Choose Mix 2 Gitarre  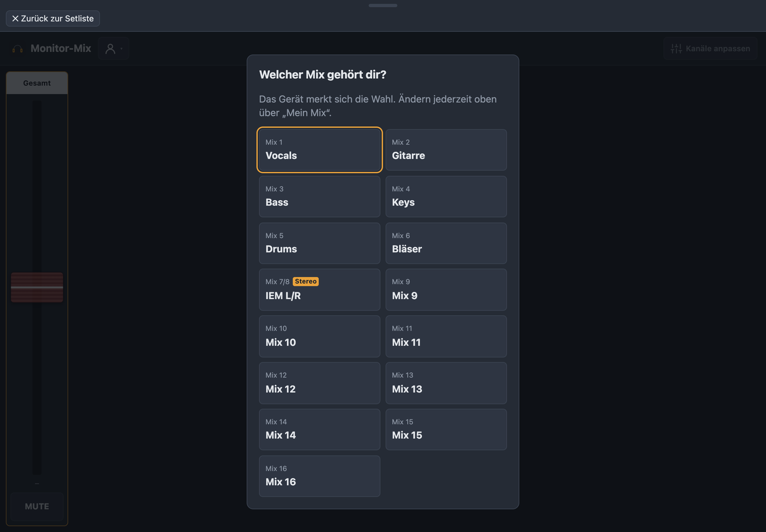[446, 150]
